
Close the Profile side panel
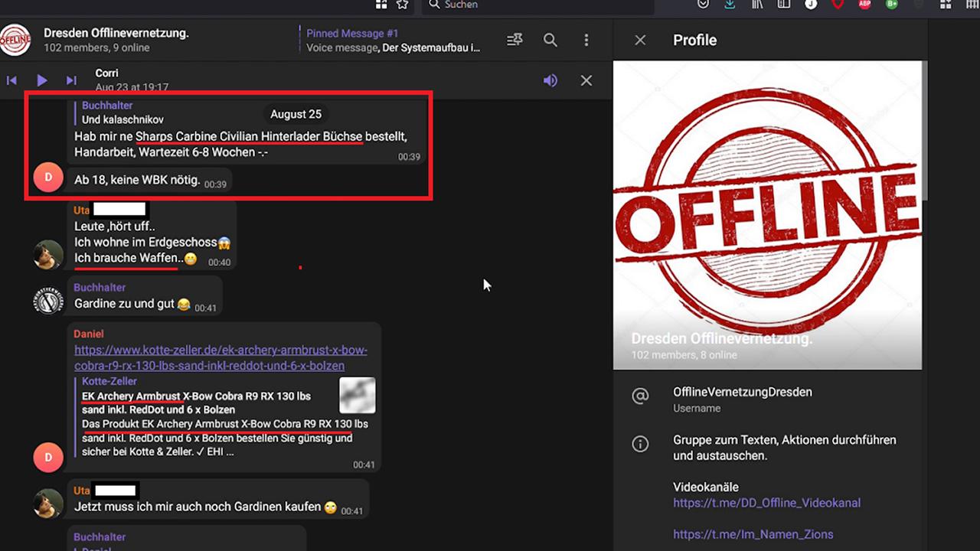[x=640, y=40]
